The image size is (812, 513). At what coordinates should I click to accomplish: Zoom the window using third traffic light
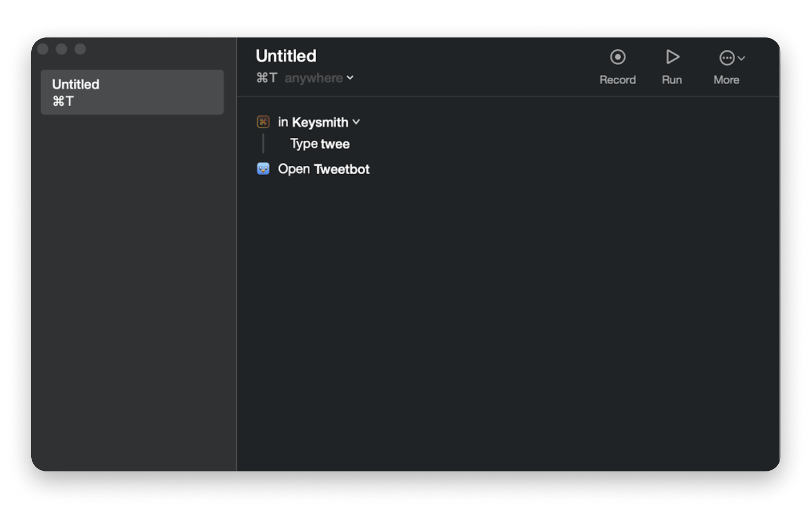tap(80, 49)
